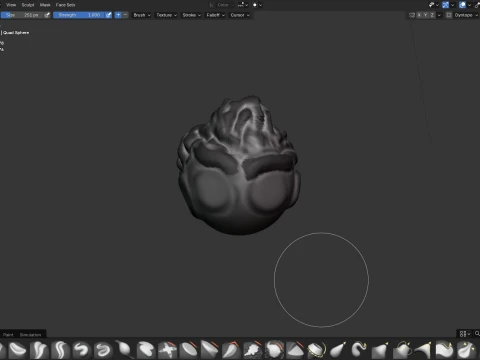The height and width of the screenshot is (360, 480).
Task: Toggle X axis symmetry
Action: (419, 15)
